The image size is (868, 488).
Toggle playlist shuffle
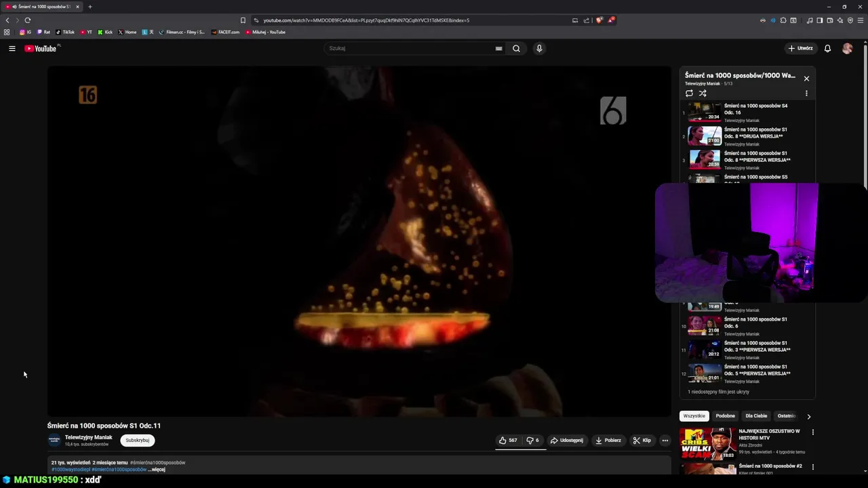[703, 94]
